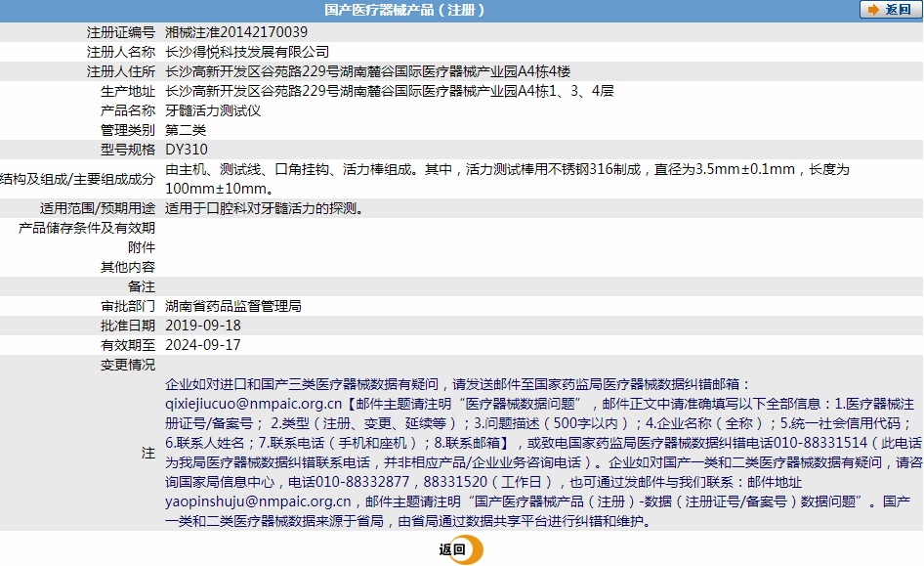Click registrant name 长沙得悦科技发展有限公司
Viewport: 924px width, 566px height.
point(247,52)
